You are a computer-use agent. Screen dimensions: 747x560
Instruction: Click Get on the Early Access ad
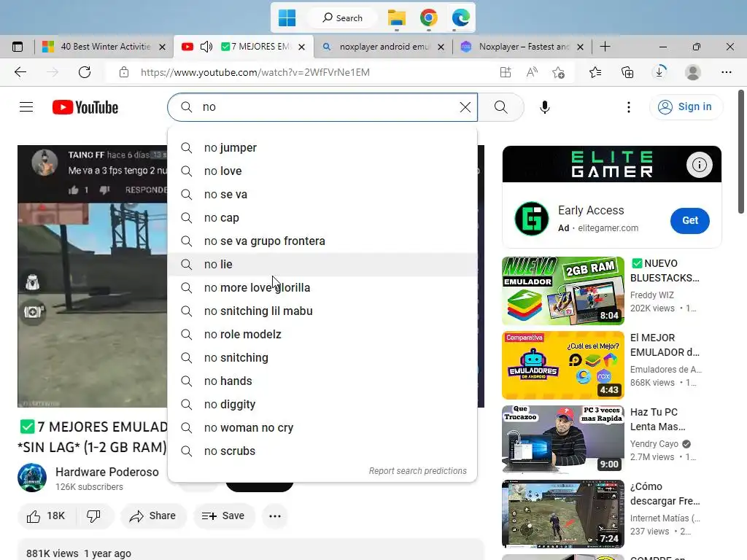coord(690,220)
